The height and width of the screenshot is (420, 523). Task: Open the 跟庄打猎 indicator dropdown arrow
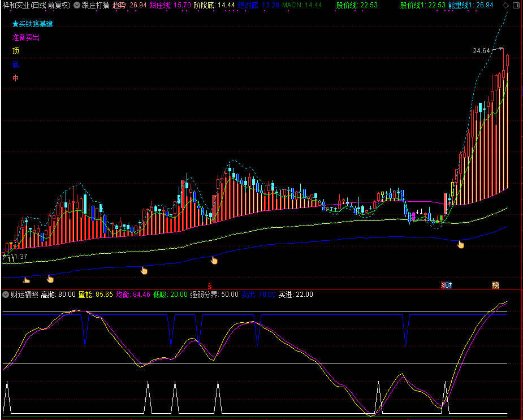click(x=77, y=5)
